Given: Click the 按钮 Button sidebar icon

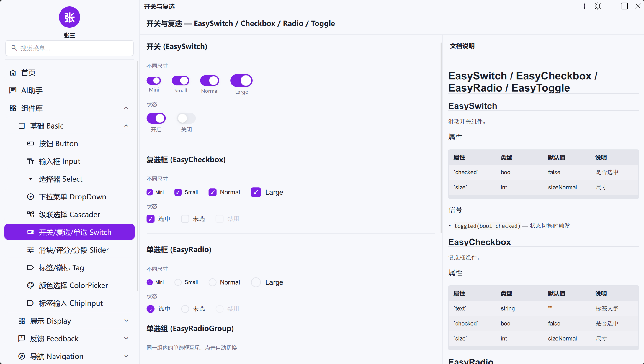Looking at the screenshot, I should point(30,144).
